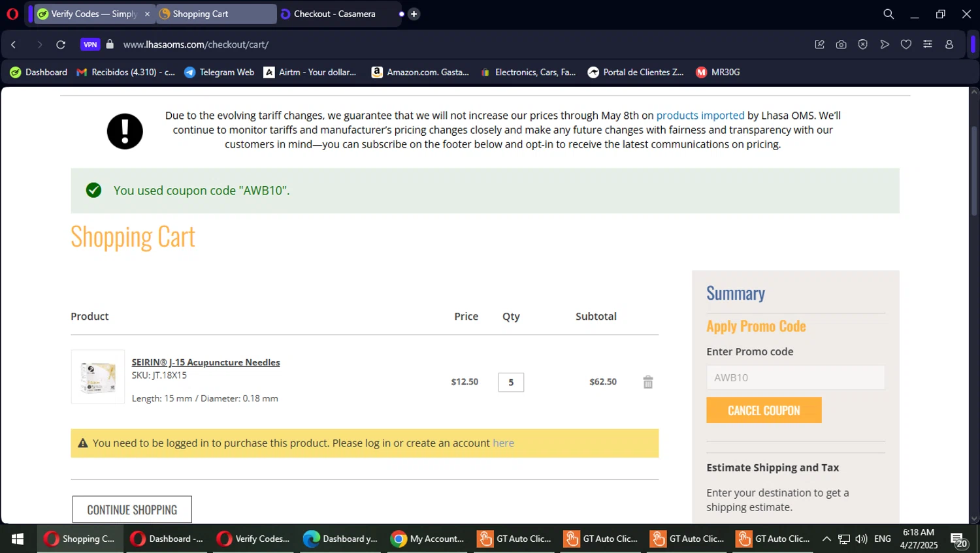980x553 pixels.
Task: Edit the quantity field showing 5
Action: (x=511, y=382)
